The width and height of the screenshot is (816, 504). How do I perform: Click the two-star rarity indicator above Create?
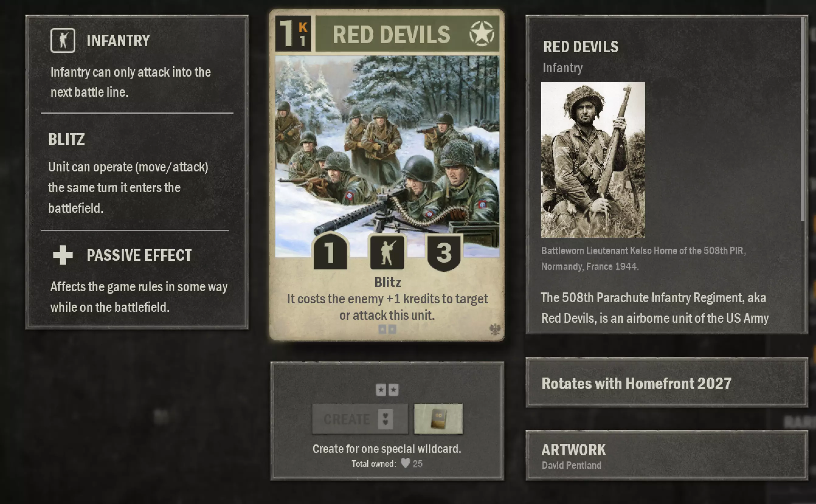(387, 389)
